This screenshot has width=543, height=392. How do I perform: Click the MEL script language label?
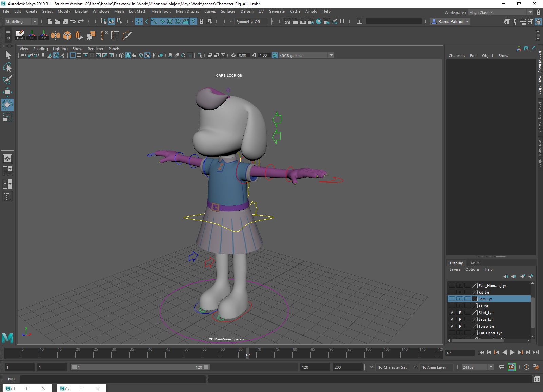point(12,379)
